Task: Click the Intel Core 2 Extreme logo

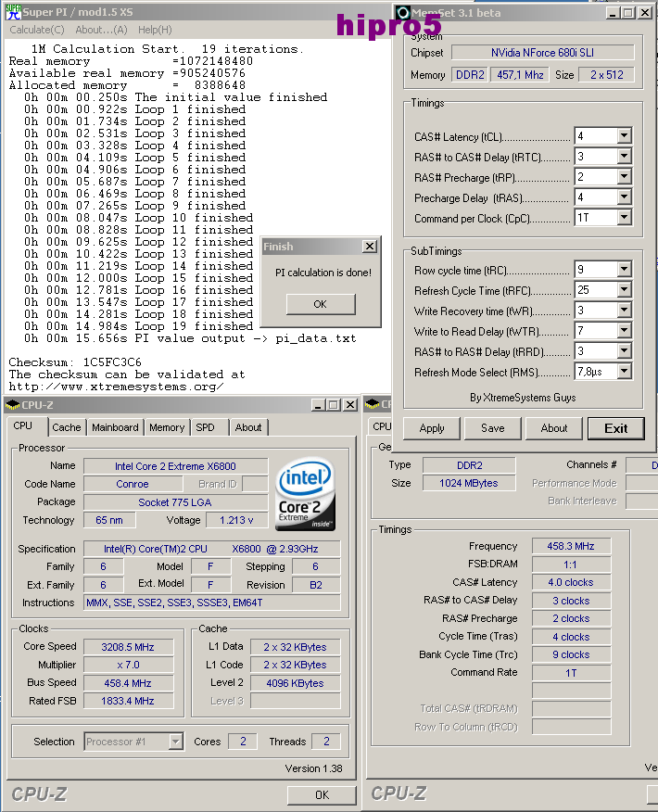Action: [305, 493]
